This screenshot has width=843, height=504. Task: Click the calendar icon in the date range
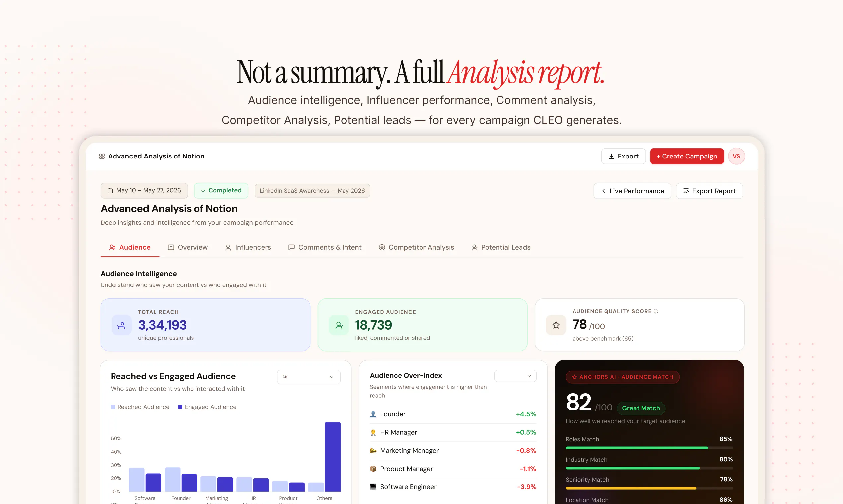[110, 191]
